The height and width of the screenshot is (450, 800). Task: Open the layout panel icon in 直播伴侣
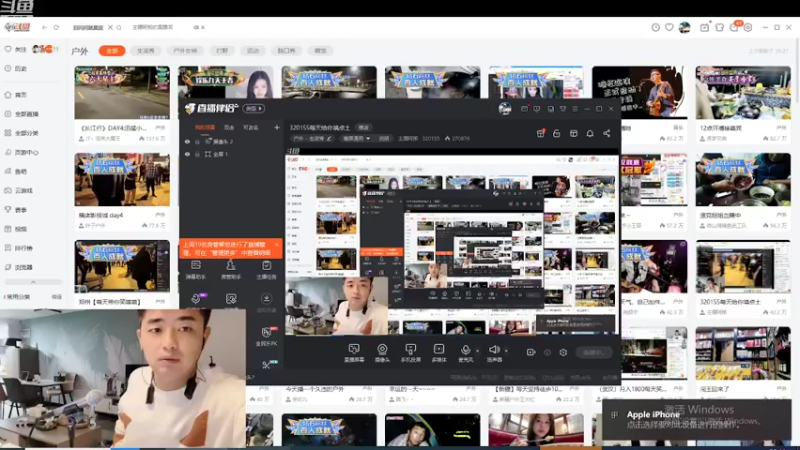[x=573, y=133]
